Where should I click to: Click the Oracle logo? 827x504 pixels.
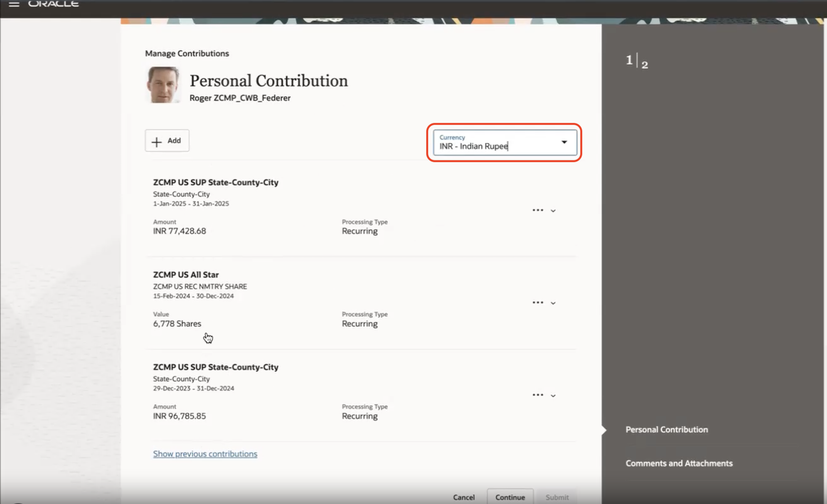click(x=53, y=4)
